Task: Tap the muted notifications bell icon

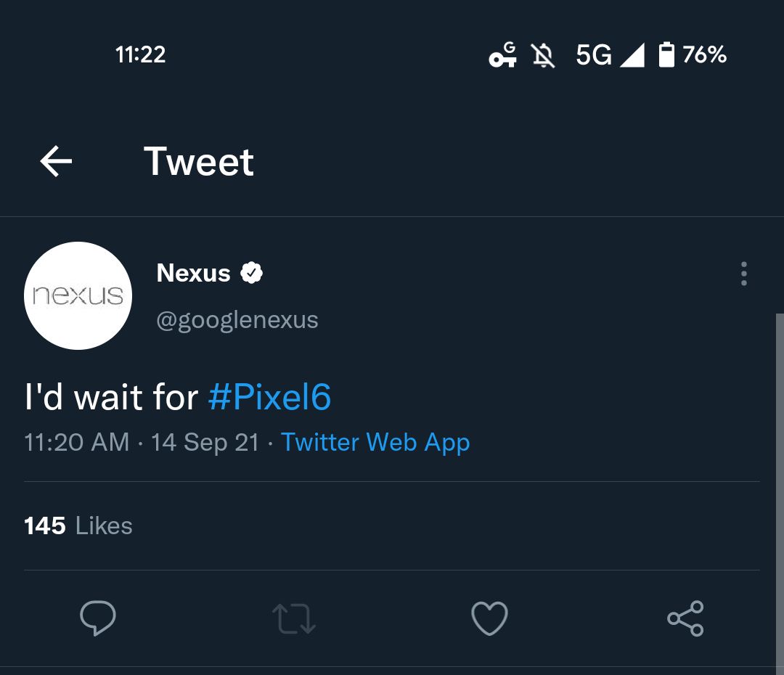Action: click(543, 55)
